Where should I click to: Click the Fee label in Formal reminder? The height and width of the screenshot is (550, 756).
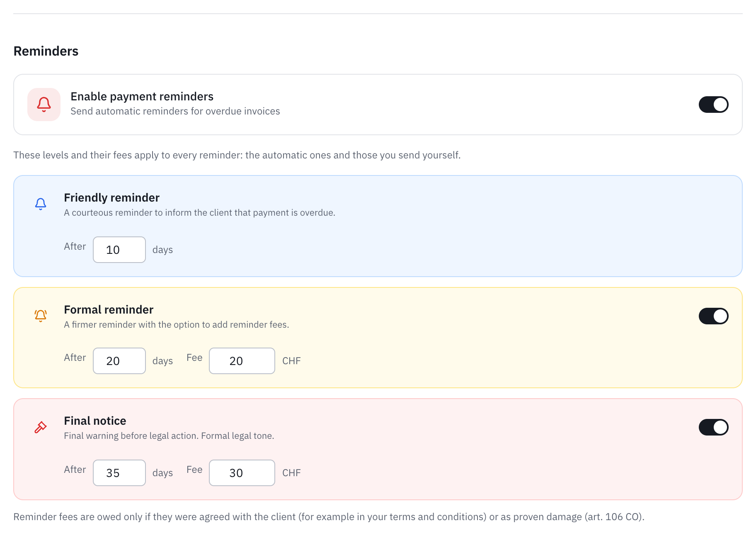[x=194, y=358]
